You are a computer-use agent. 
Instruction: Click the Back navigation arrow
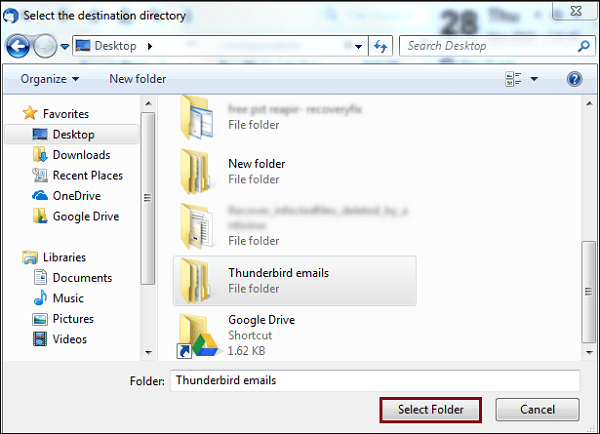tap(17, 46)
